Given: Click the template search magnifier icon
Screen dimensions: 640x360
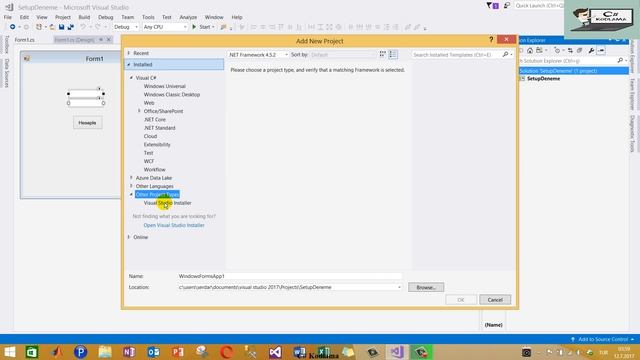Looking at the screenshot, I should [x=505, y=54].
